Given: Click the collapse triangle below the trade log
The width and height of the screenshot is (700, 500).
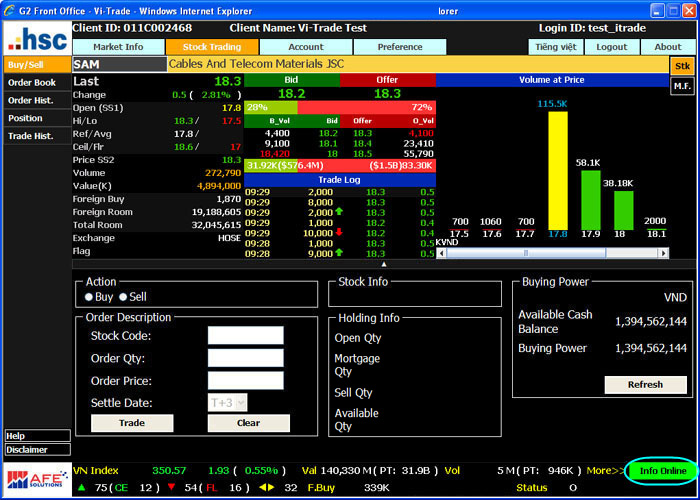Looking at the screenshot, I should 383,264.
